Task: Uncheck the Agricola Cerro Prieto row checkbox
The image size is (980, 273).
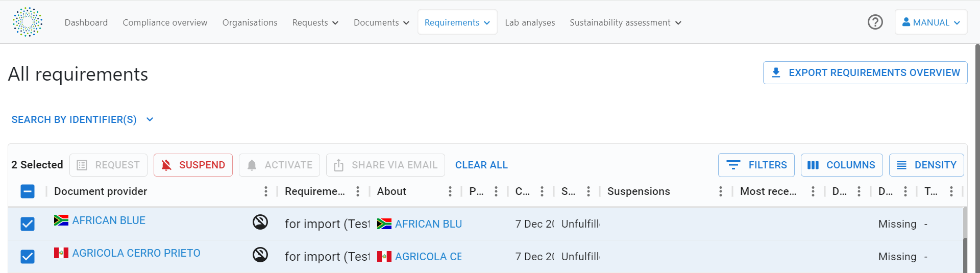Action: click(28, 257)
